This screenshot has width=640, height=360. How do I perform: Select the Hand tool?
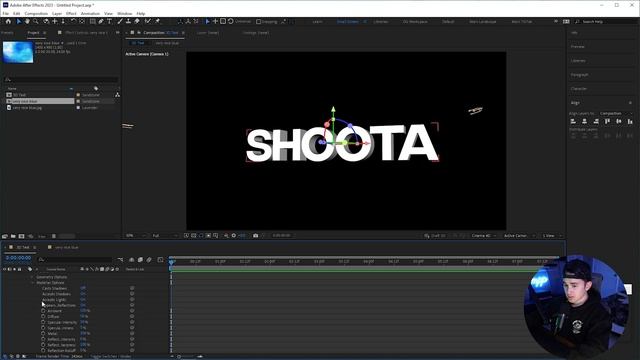tap(27, 21)
